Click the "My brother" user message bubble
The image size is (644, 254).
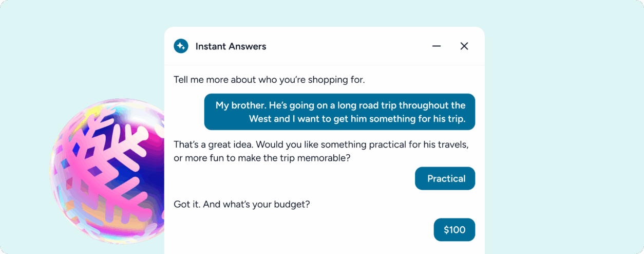[x=339, y=112]
